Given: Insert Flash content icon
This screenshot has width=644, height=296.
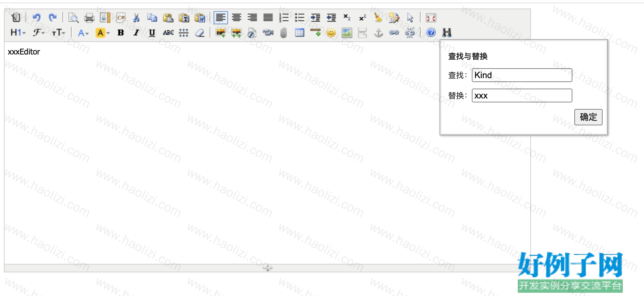Looking at the screenshot, I should tap(252, 32).
